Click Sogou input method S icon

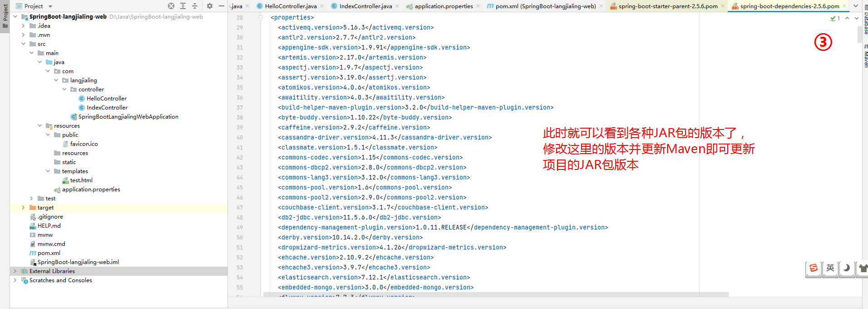click(814, 268)
